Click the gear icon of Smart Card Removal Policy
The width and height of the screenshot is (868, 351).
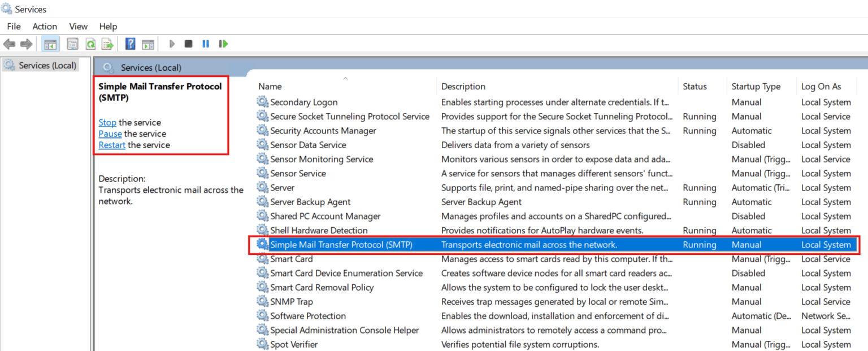point(263,287)
